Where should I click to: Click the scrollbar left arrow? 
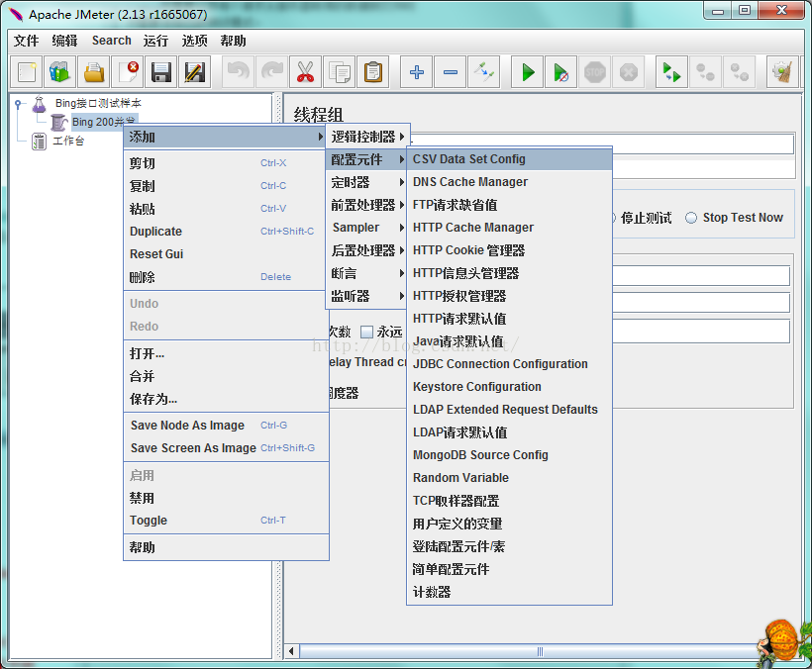[x=291, y=651]
